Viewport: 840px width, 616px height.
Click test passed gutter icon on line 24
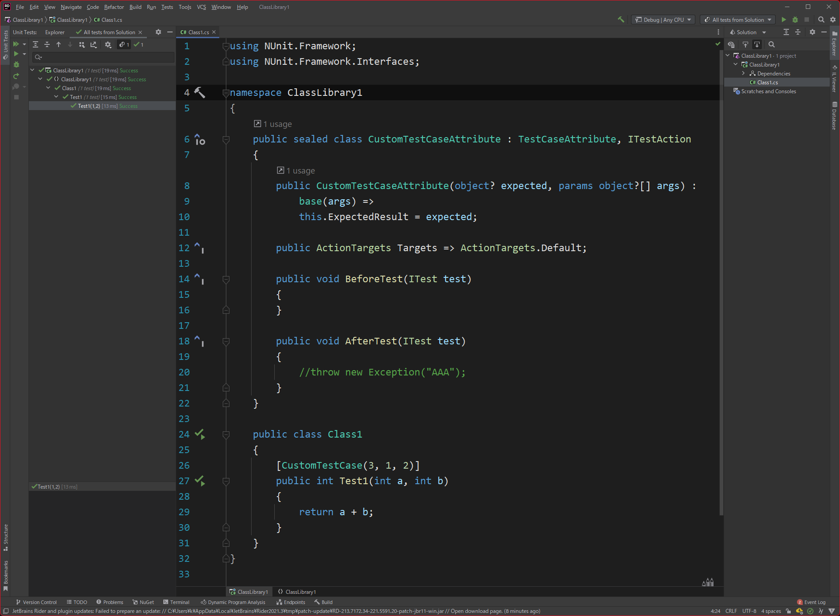coord(200,434)
